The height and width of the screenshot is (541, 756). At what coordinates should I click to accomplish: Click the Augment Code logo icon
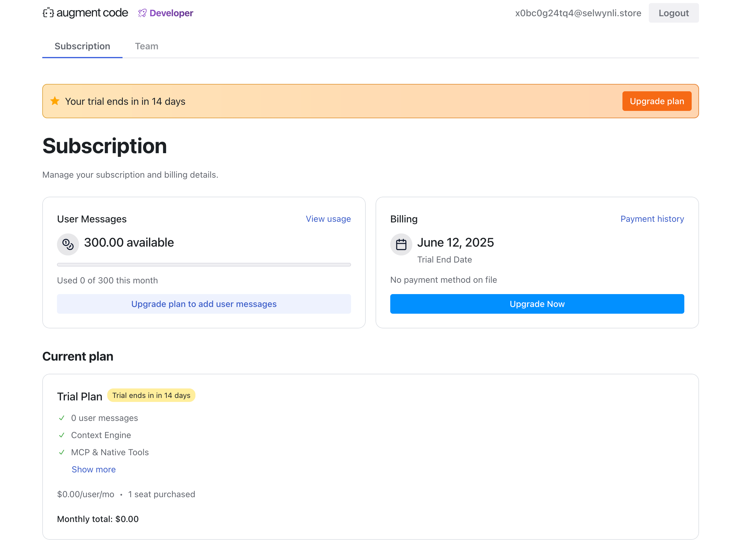click(x=48, y=13)
